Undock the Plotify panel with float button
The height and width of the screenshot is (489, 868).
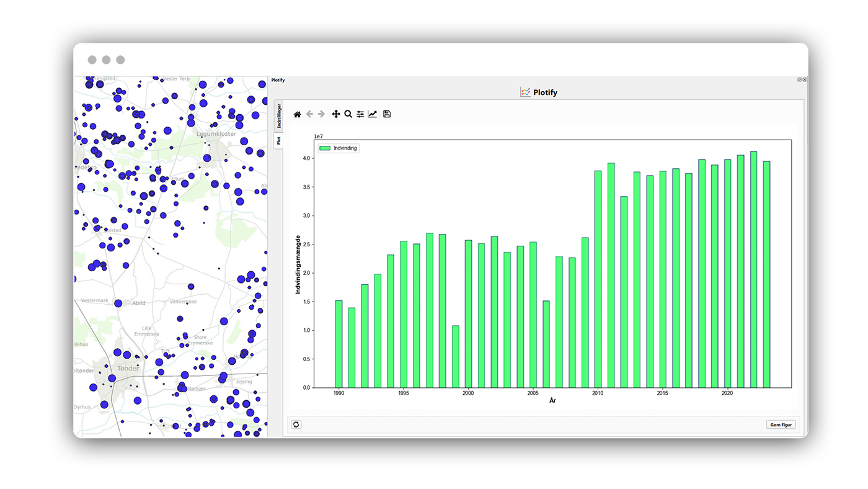(799, 79)
